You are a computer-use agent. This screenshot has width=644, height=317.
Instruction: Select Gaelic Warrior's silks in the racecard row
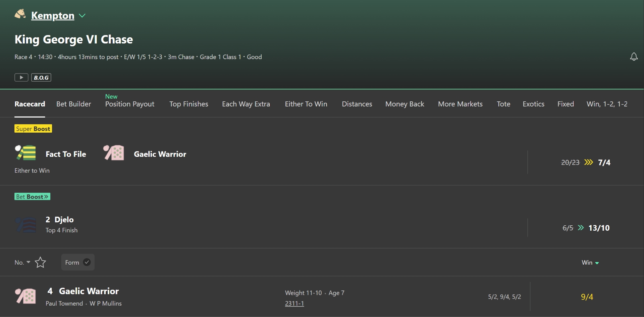(x=25, y=296)
